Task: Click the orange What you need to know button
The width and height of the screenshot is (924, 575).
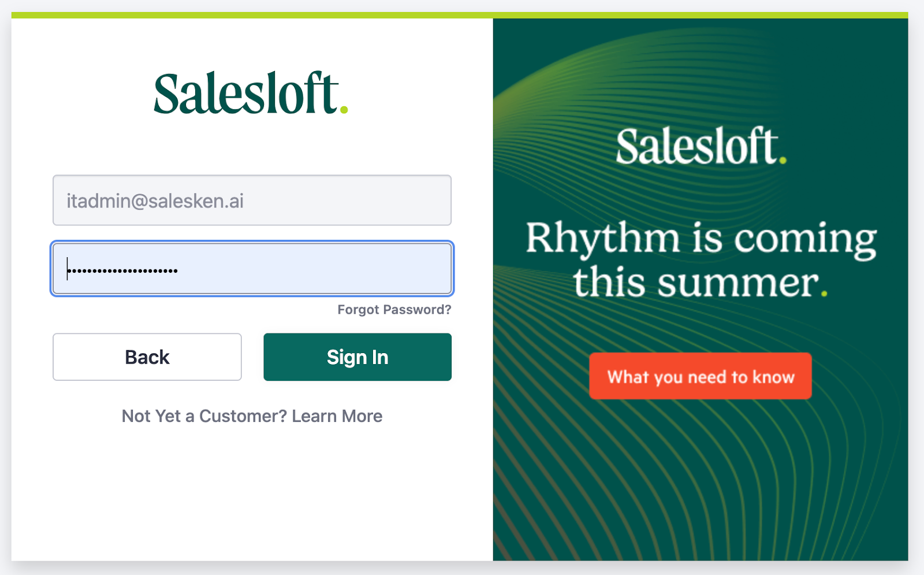Action: pos(701,376)
